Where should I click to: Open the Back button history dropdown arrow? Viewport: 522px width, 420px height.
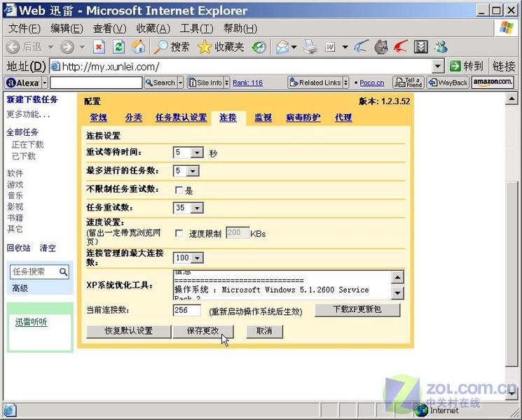click(51, 47)
